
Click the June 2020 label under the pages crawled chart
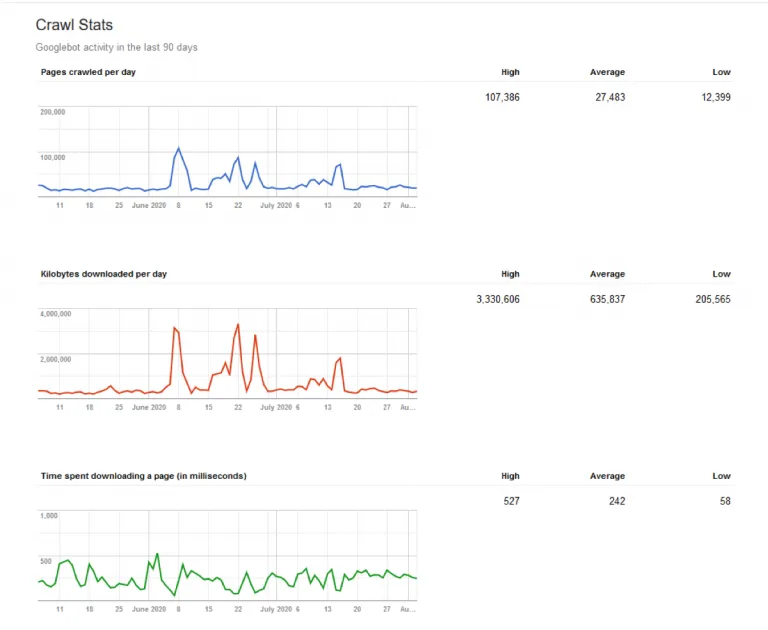[149, 205]
